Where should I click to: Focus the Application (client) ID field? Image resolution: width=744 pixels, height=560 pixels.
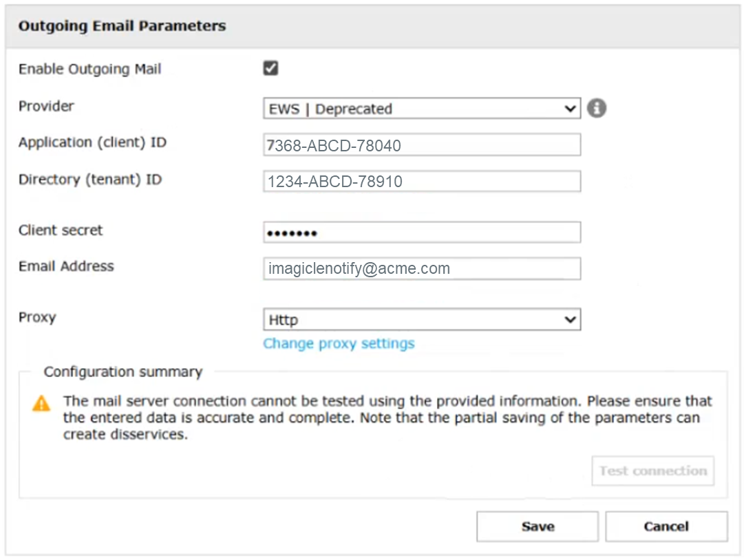coord(421,145)
